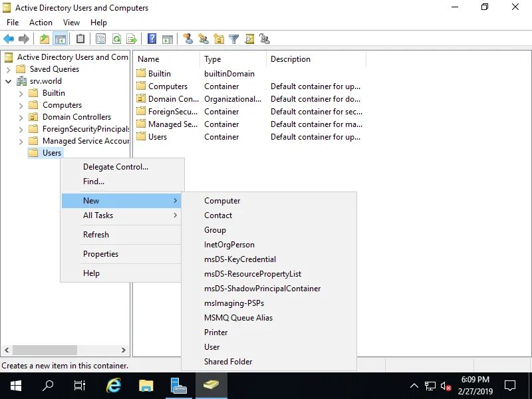Choose MSMQ Queue Alias
This screenshot has height=399, width=532.
269,317
